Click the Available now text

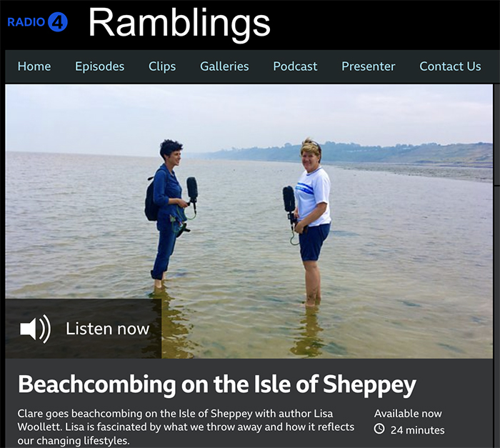(x=408, y=414)
